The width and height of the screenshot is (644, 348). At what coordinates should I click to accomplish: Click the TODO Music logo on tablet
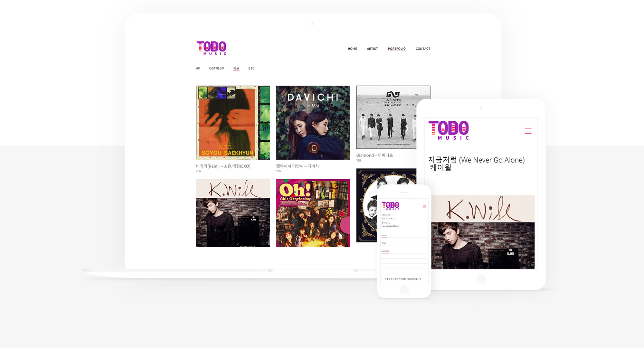pyautogui.click(x=449, y=130)
